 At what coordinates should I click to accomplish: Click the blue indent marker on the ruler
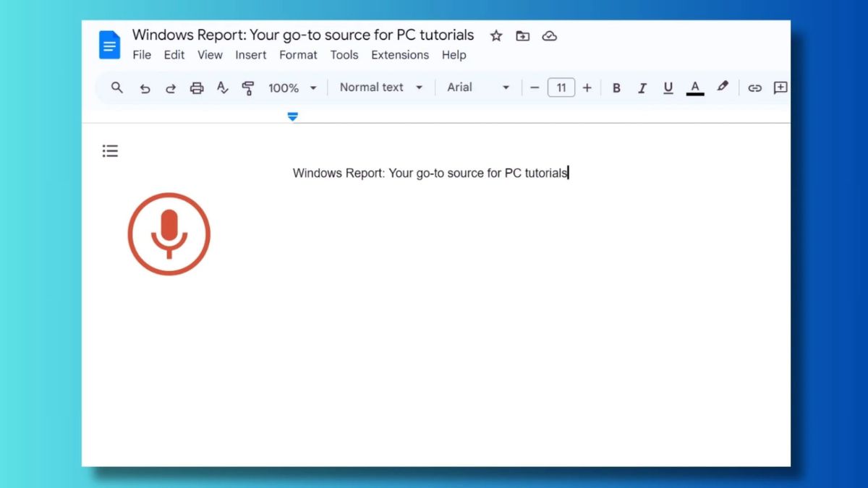point(292,116)
